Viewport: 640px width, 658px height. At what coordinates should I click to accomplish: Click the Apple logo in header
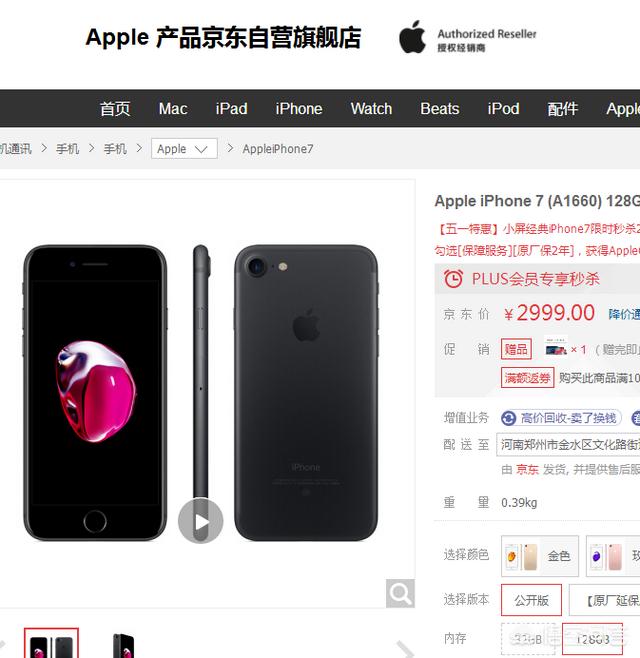(412, 37)
